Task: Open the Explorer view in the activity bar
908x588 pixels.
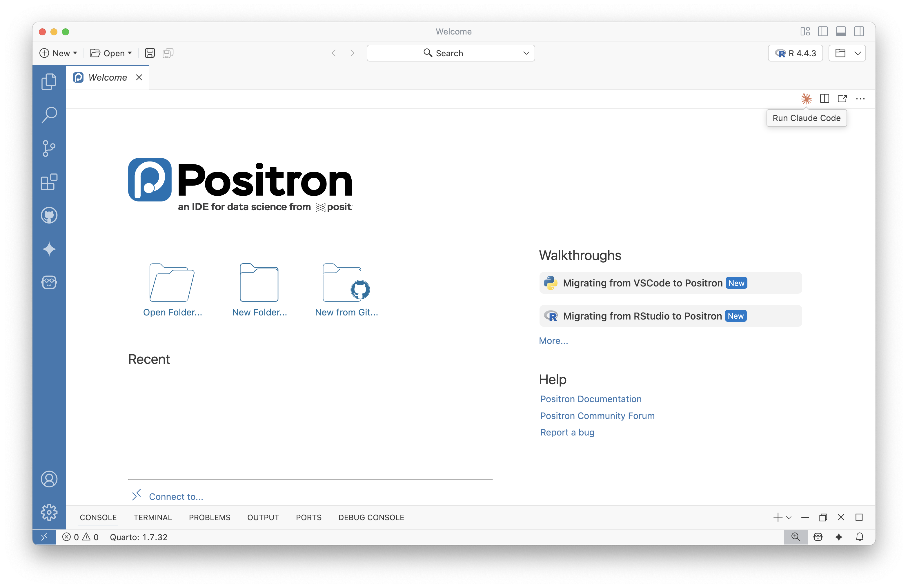Action: (x=49, y=81)
